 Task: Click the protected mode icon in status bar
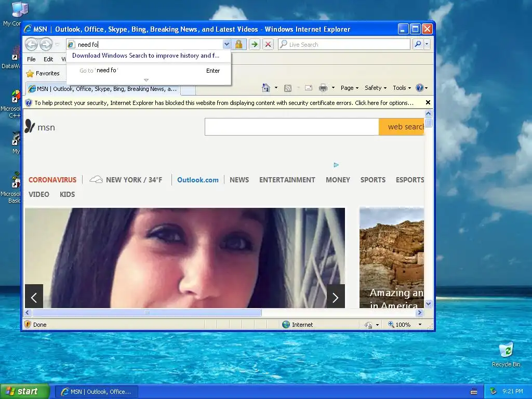pos(368,325)
